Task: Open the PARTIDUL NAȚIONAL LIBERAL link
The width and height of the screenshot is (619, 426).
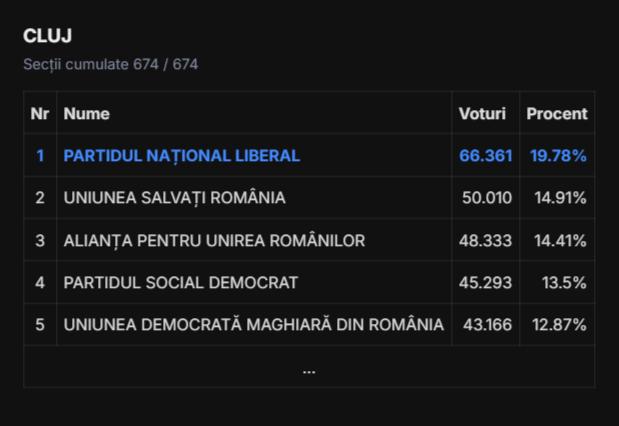Action: pos(181,156)
